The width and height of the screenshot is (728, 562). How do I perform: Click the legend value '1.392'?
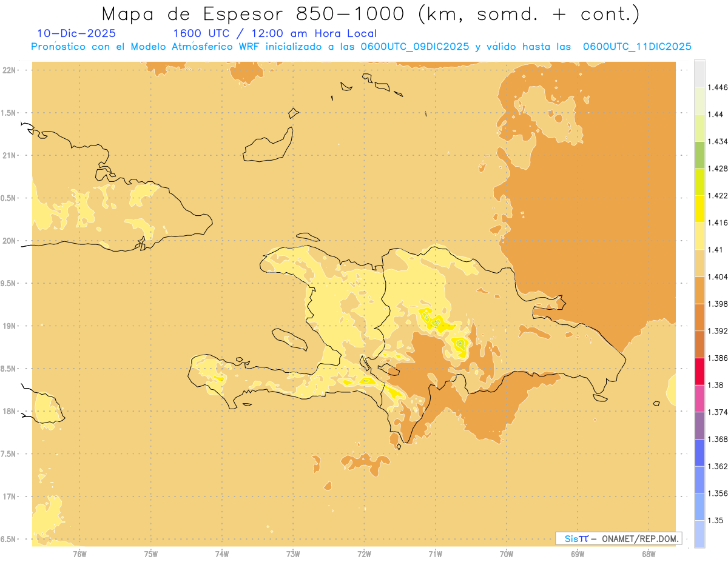(x=718, y=331)
